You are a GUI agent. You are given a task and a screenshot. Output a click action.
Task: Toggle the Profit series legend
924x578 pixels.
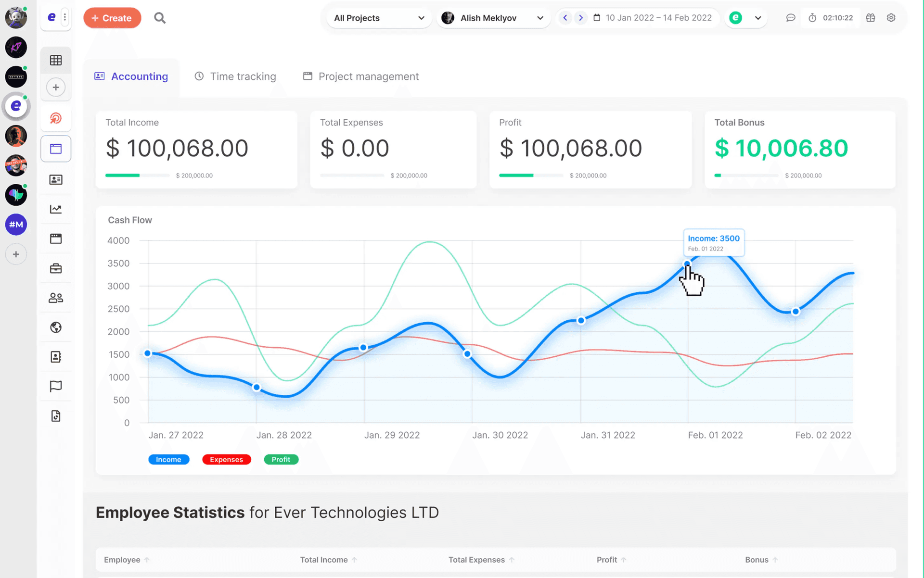(281, 460)
